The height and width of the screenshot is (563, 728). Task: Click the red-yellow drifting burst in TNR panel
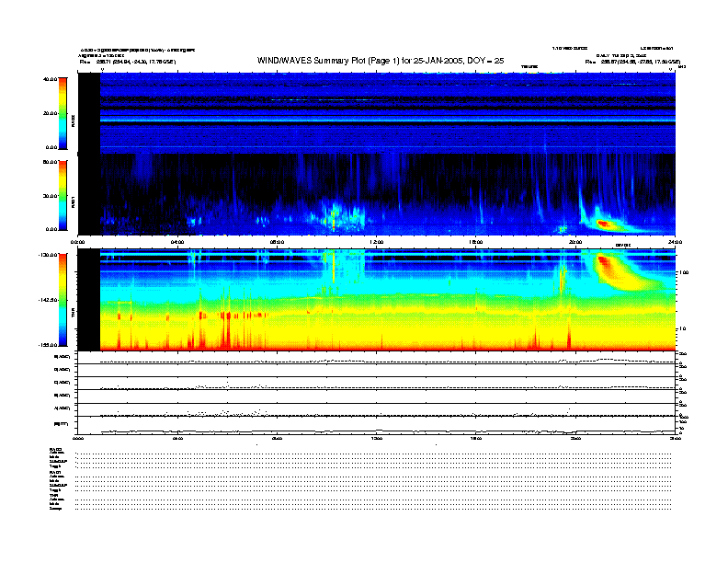click(620, 272)
